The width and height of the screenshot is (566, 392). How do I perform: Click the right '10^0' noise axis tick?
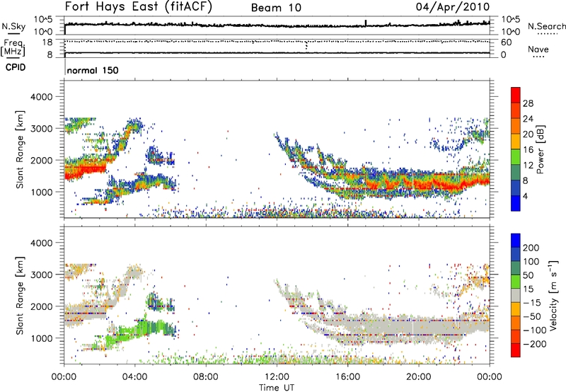click(510, 32)
